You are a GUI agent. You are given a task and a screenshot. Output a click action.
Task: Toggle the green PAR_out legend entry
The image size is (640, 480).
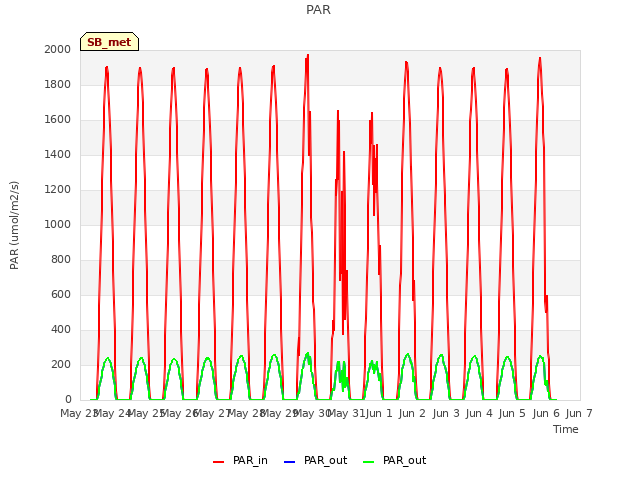point(394,461)
